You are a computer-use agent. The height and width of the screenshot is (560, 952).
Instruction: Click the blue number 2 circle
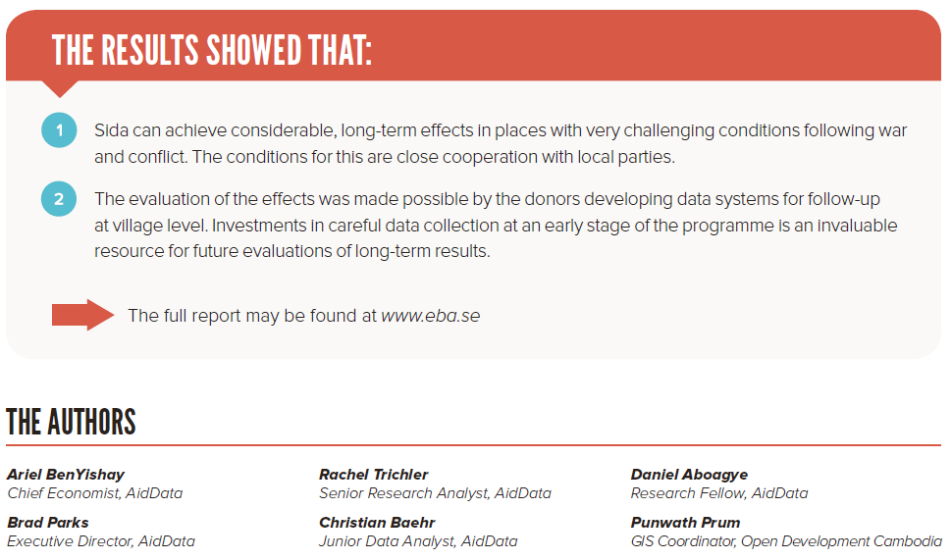tap(59, 200)
